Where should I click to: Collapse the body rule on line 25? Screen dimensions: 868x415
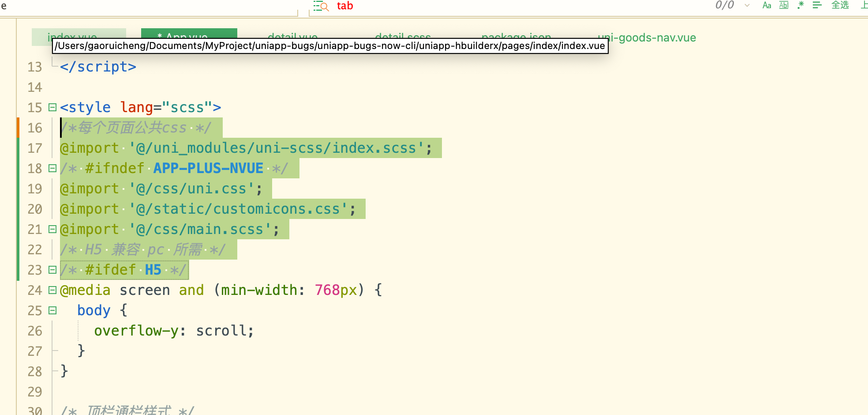52,310
